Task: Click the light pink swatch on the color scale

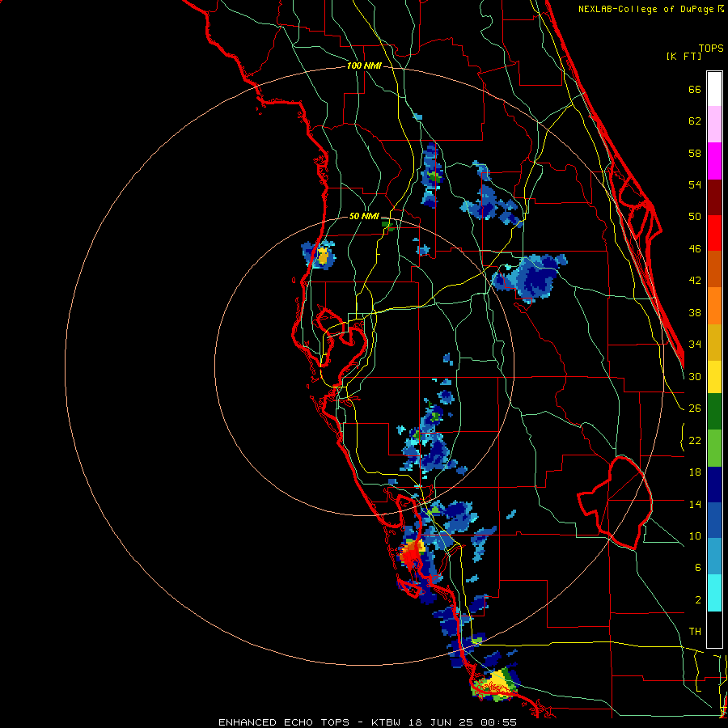Action: 714,124
